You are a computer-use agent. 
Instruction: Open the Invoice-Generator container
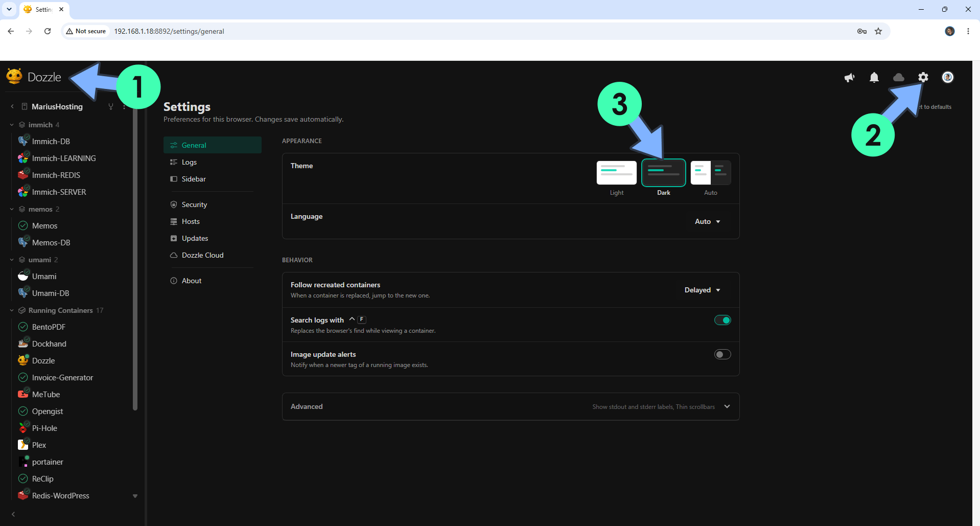pyautogui.click(x=62, y=377)
